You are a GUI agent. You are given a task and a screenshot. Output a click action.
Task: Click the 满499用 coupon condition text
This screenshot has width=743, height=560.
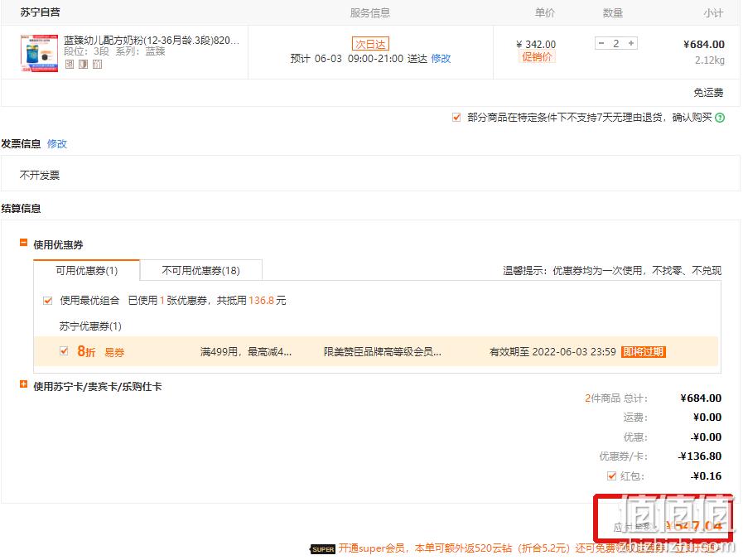coord(245,352)
